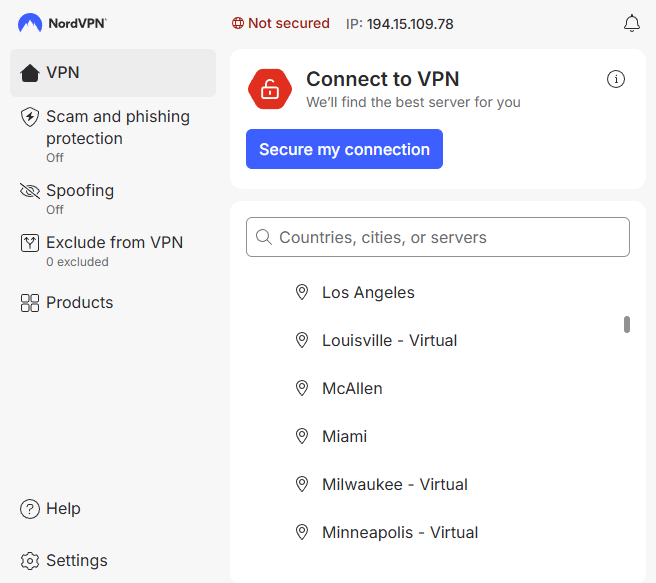
Task: Click the Louisville location pin
Action: (x=302, y=340)
